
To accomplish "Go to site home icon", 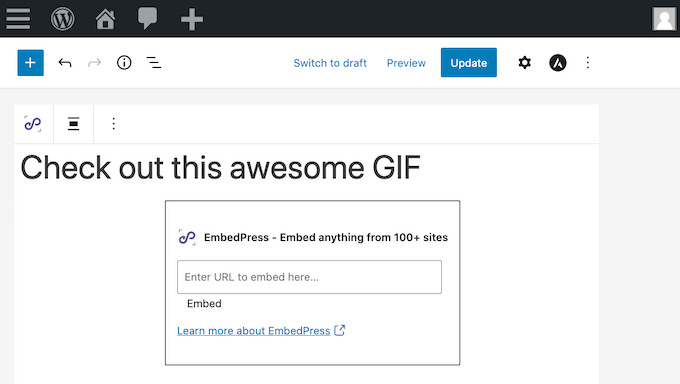I will 105,19.
